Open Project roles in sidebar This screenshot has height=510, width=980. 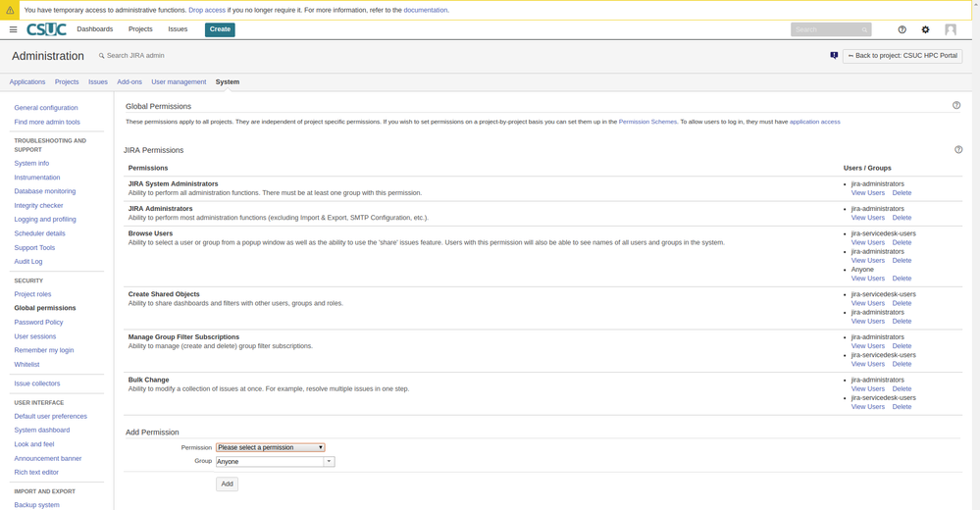click(x=33, y=294)
